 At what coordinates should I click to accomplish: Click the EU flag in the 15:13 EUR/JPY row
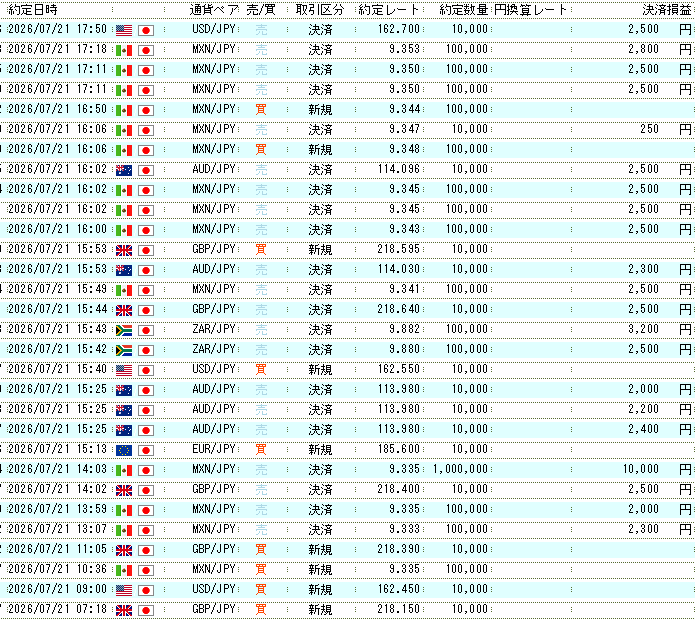(x=124, y=450)
